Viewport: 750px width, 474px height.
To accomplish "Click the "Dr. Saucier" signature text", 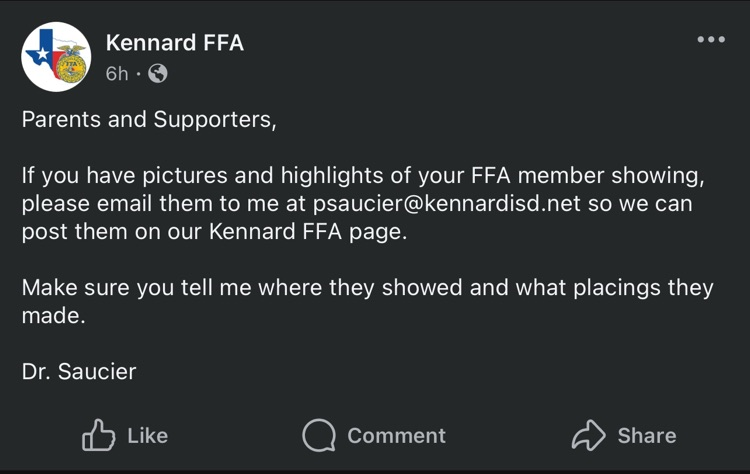I will 79,372.
